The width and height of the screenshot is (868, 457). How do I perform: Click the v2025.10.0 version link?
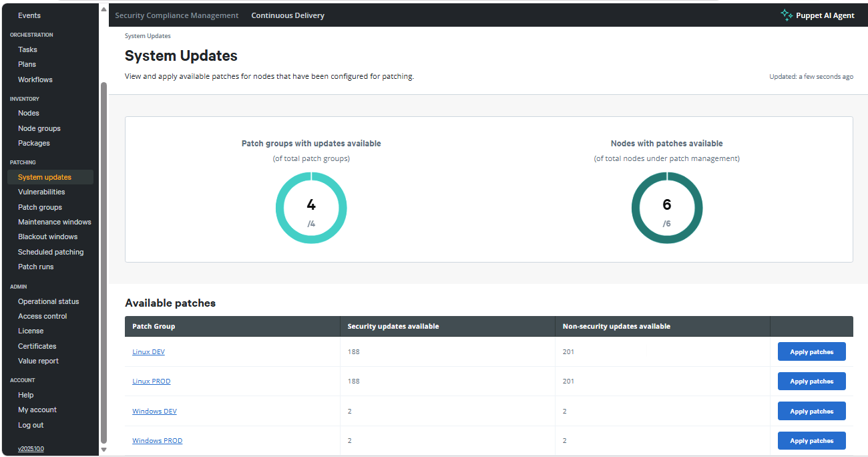coord(31,449)
